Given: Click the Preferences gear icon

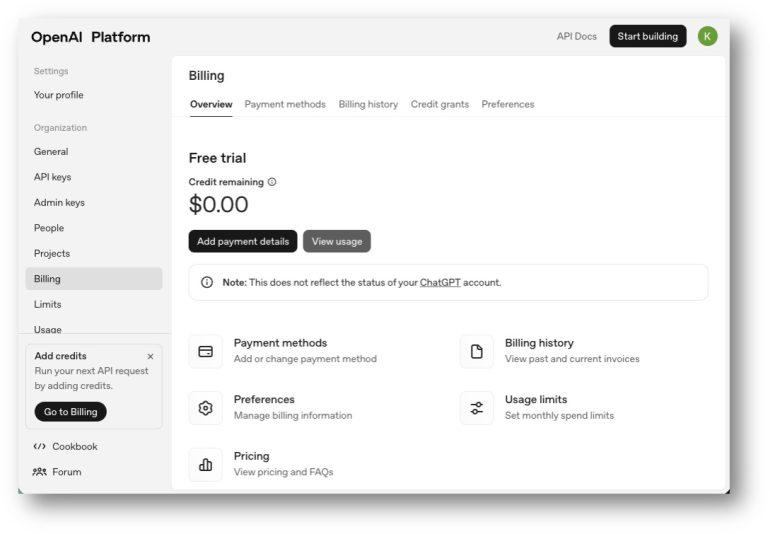Looking at the screenshot, I should (205, 408).
